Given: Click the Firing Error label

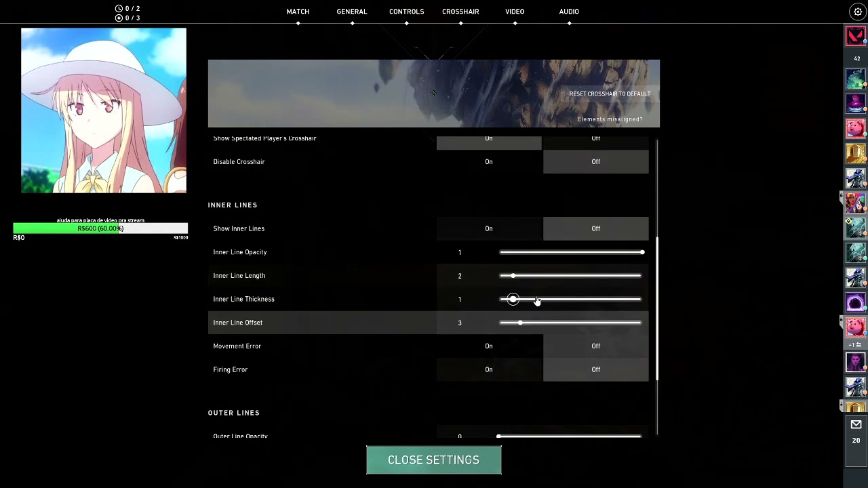Looking at the screenshot, I should 231,369.
